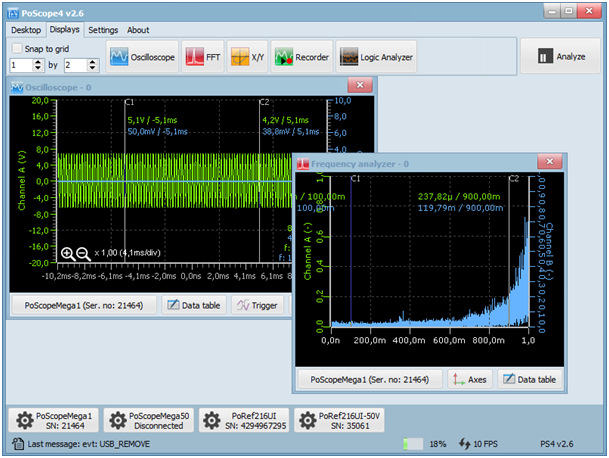The image size is (609, 458).
Task: Click the Oscilloscope window title icon
Action: 17,87
